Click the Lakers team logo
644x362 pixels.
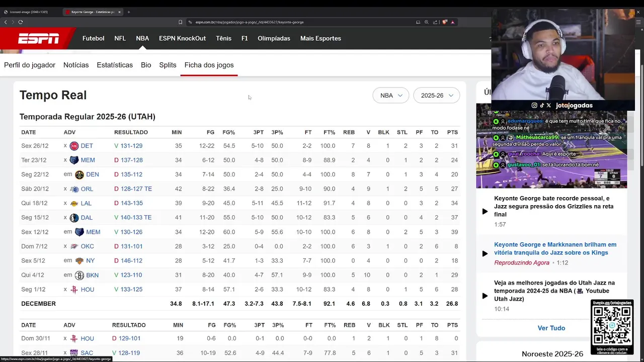[74, 203]
